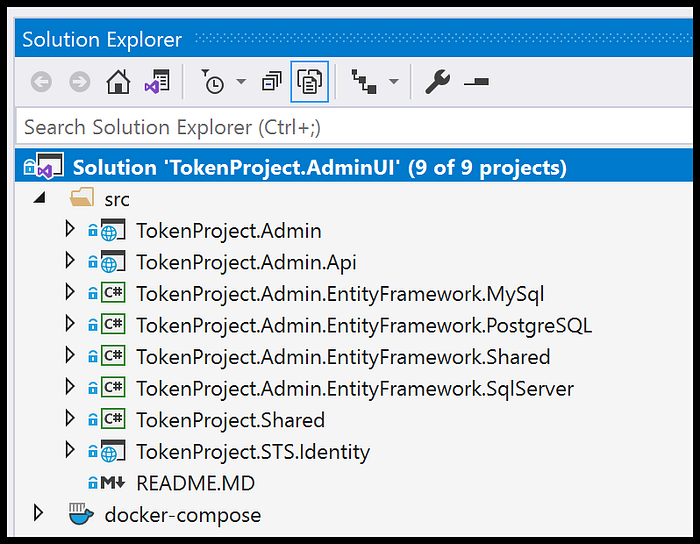
Task: Click lock icon beside TokenProject.Admin
Action: click(x=93, y=230)
